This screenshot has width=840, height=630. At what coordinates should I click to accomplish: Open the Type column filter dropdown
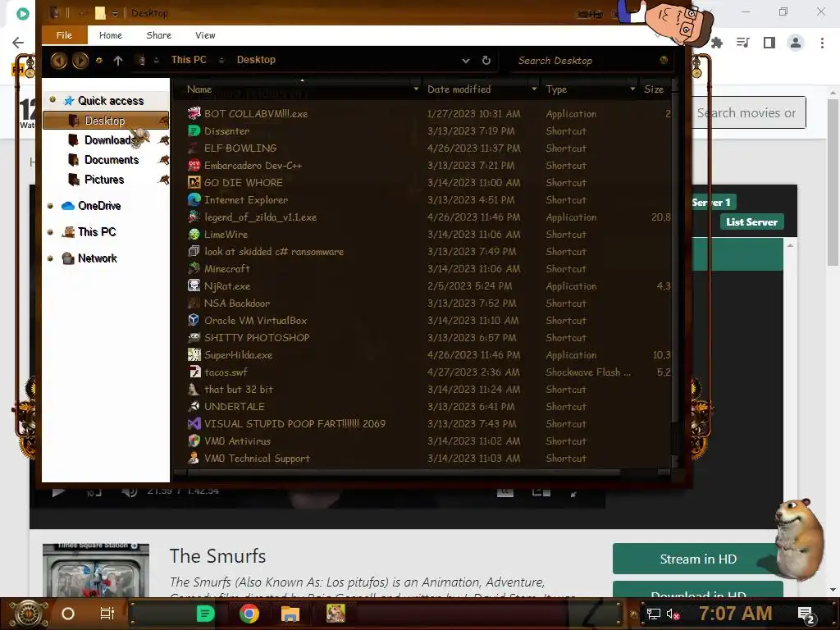(x=632, y=89)
